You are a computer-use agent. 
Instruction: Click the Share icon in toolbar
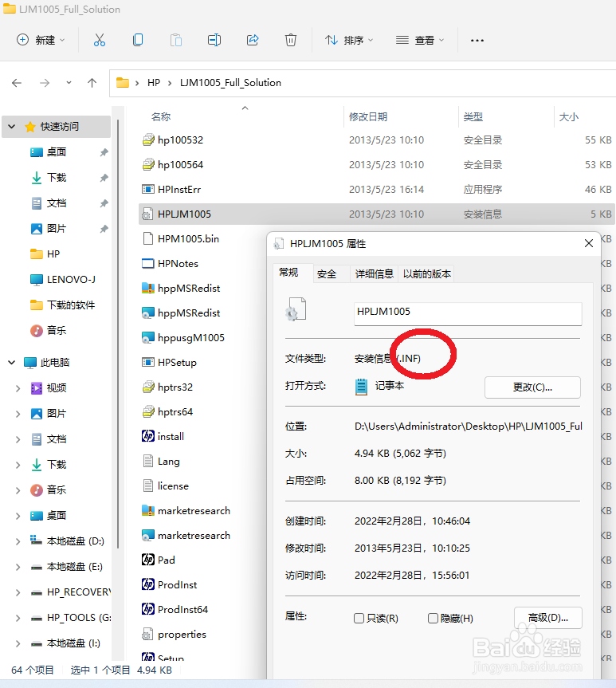point(253,40)
